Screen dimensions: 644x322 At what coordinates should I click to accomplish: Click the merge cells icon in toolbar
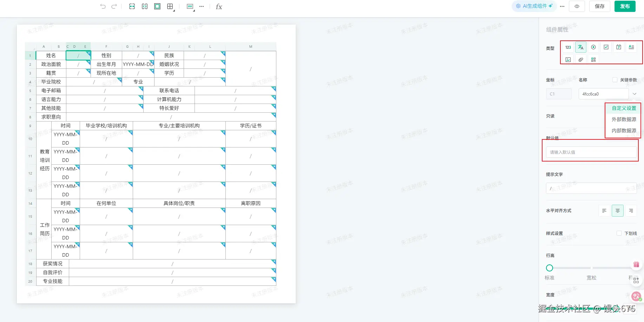pyautogui.click(x=132, y=6)
